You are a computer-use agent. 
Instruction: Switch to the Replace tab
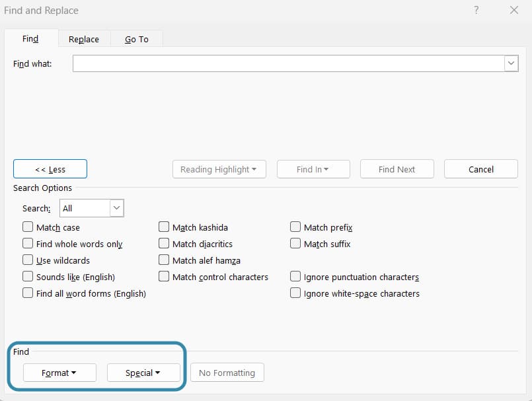84,39
